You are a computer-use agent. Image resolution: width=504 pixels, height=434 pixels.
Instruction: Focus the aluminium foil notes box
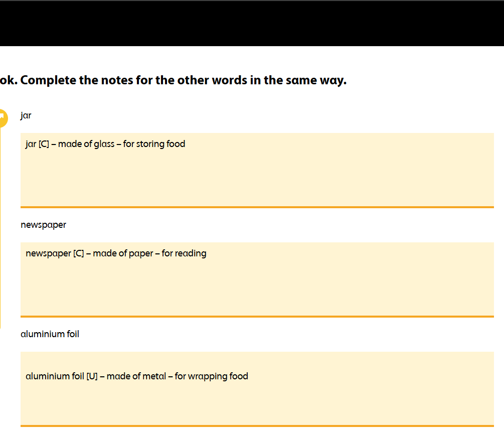(x=257, y=396)
